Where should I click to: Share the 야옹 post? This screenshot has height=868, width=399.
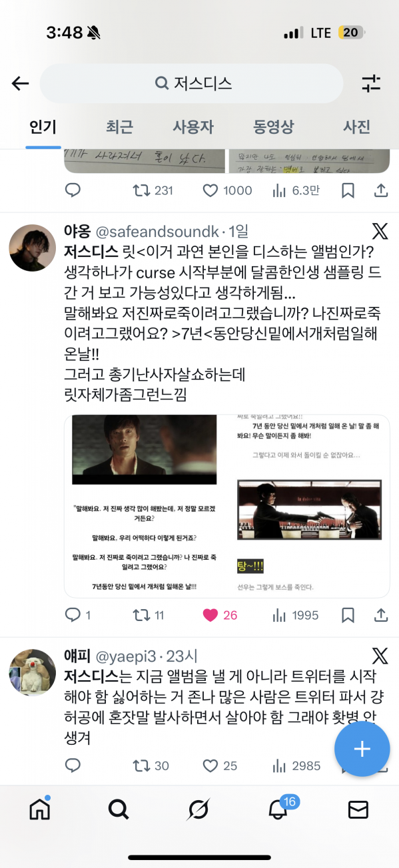coord(381,615)
